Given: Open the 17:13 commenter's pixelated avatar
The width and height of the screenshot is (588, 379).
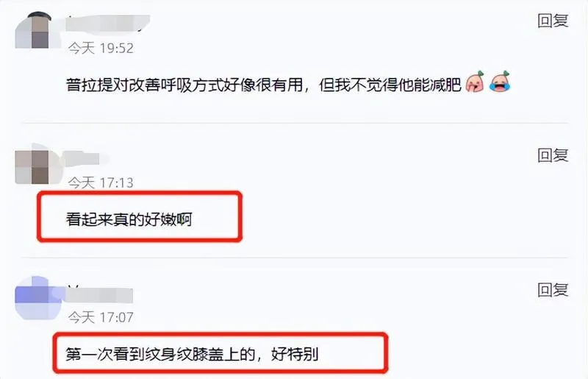Looking at the screenshot, I should [x=35, y=166].
